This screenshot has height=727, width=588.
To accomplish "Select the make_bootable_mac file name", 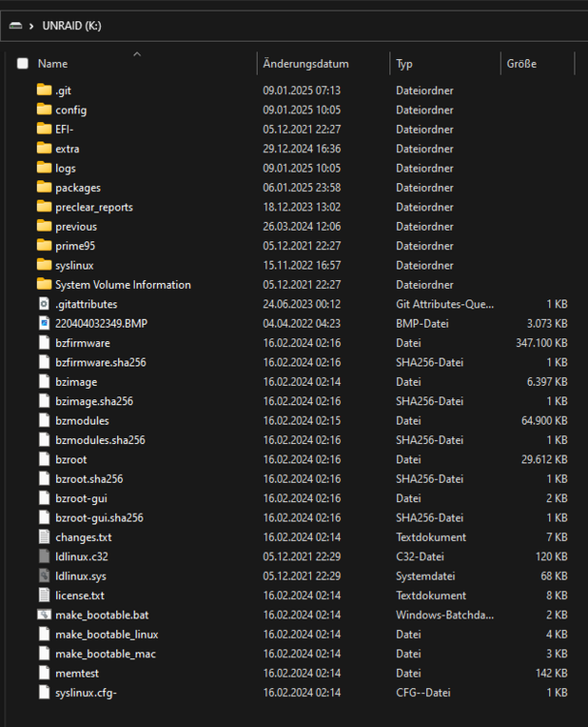I will pyautogui.click(x=106, y=653).
